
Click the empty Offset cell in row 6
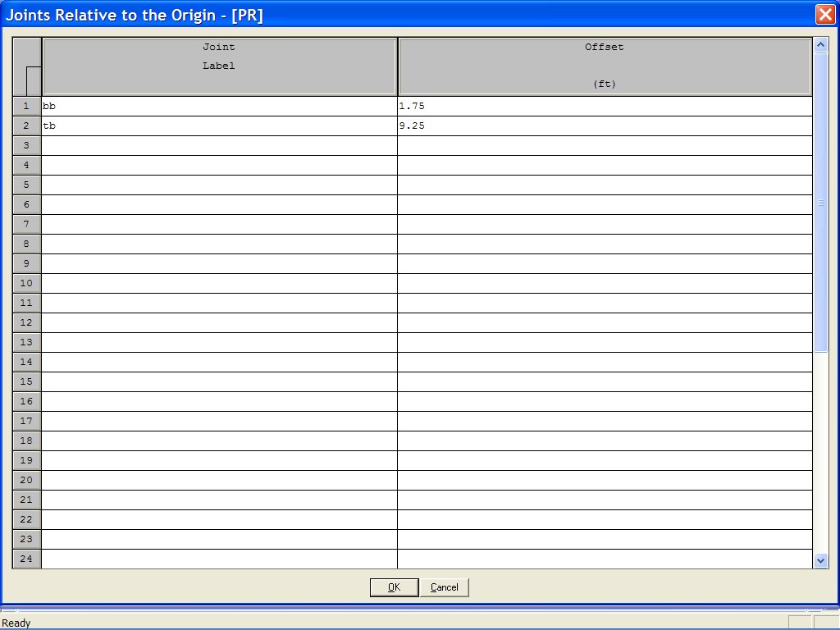pos(605,204)
